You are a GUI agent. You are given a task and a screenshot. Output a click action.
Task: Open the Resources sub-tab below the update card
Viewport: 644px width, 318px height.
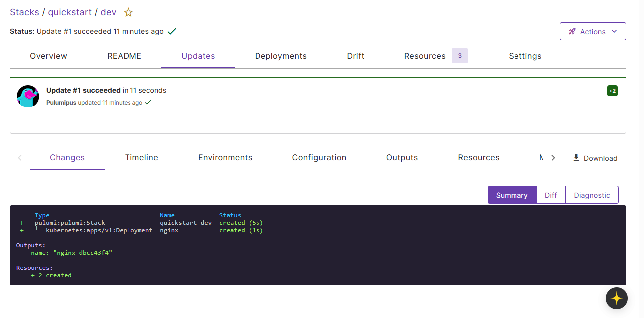(479, 157)
